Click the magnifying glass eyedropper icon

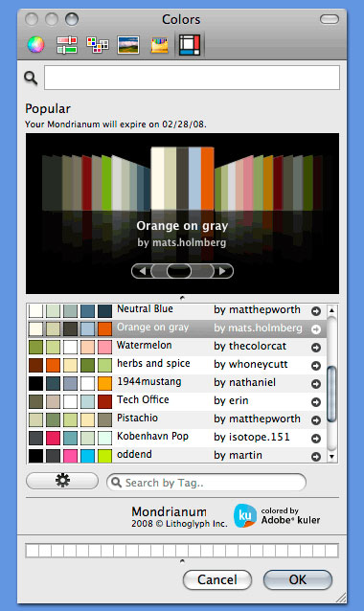click(x=31, y=78)
